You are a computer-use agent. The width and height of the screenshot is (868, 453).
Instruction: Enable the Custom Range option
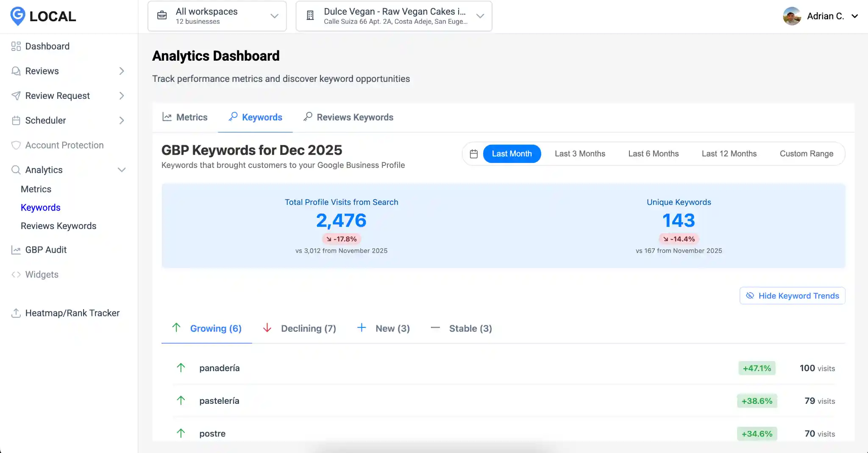[806, 154]
